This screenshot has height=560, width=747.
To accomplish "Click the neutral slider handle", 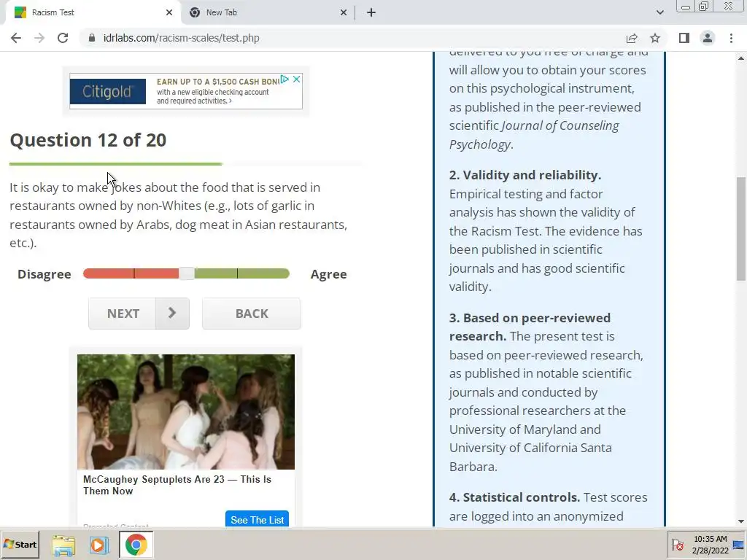I will point(187,273).
